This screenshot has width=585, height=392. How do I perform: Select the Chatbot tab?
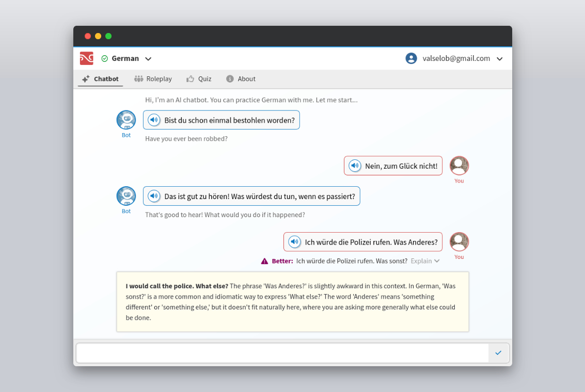pyautogui.click(x=100, y=79)
